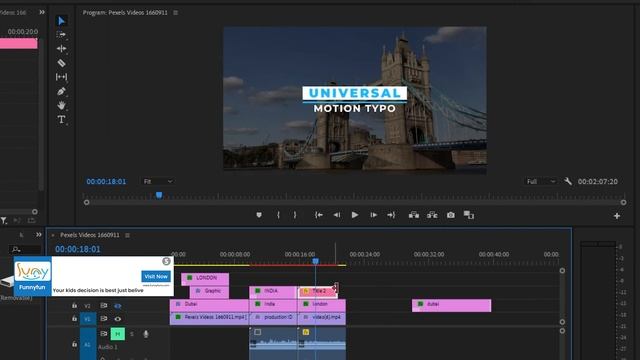640x360 pixels.
Task: Toggle A1 track targeting
Action: point(87,344)
